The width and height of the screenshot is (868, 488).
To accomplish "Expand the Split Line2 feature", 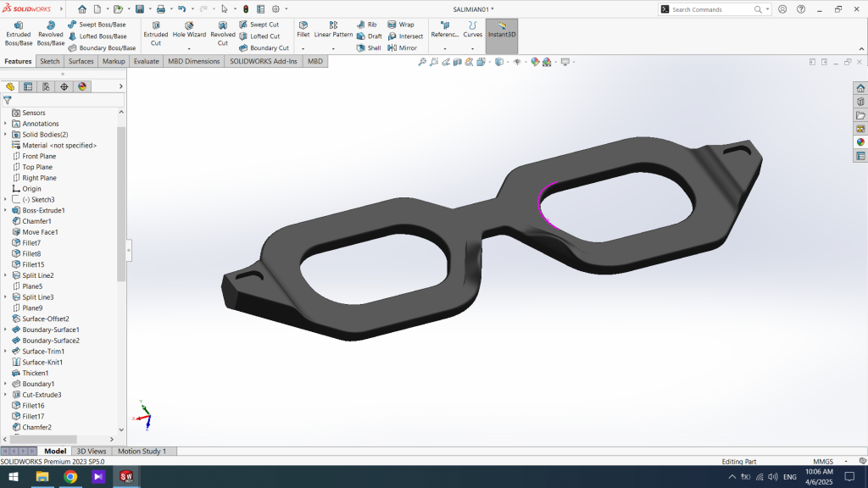I will [x=6, y=275].
